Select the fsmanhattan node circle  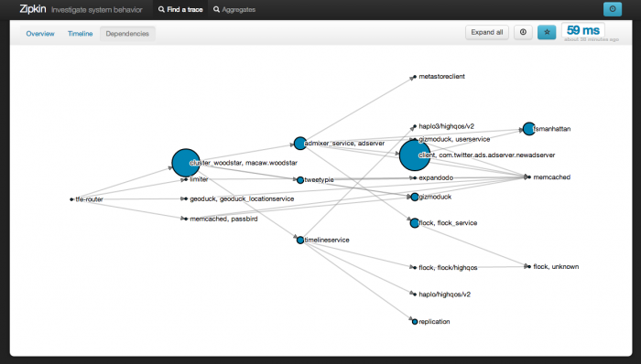tap(528, 129)
